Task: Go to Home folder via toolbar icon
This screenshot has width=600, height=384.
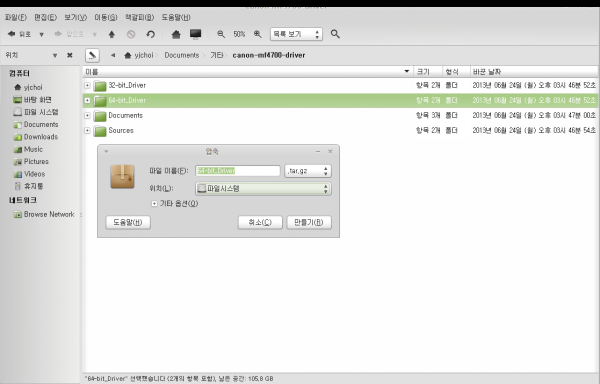Action: [176, 34]
